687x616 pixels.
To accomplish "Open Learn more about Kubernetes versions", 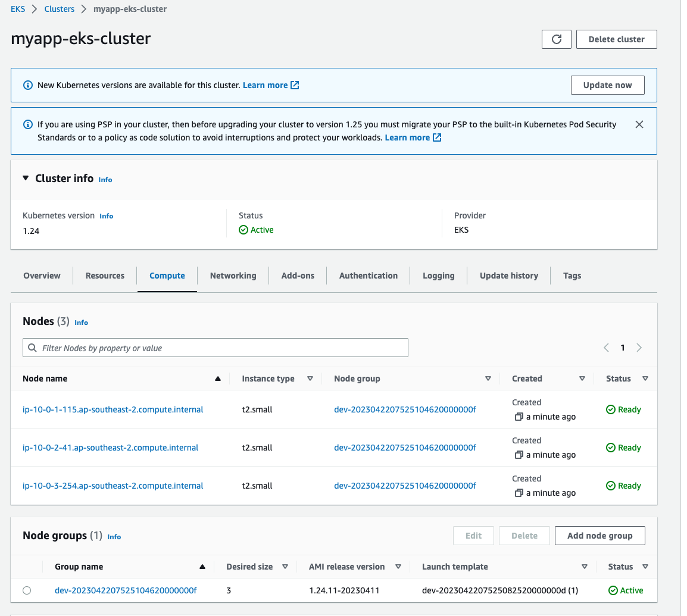I will pos(266,85).
